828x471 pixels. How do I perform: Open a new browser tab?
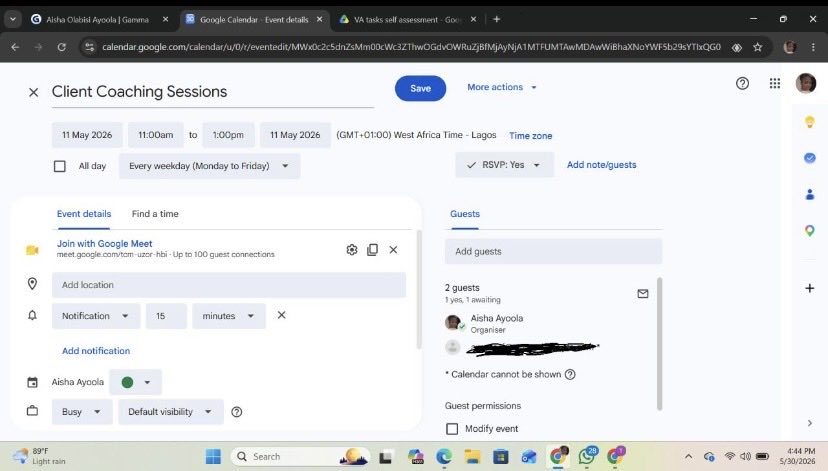click(x=496, y=20)
